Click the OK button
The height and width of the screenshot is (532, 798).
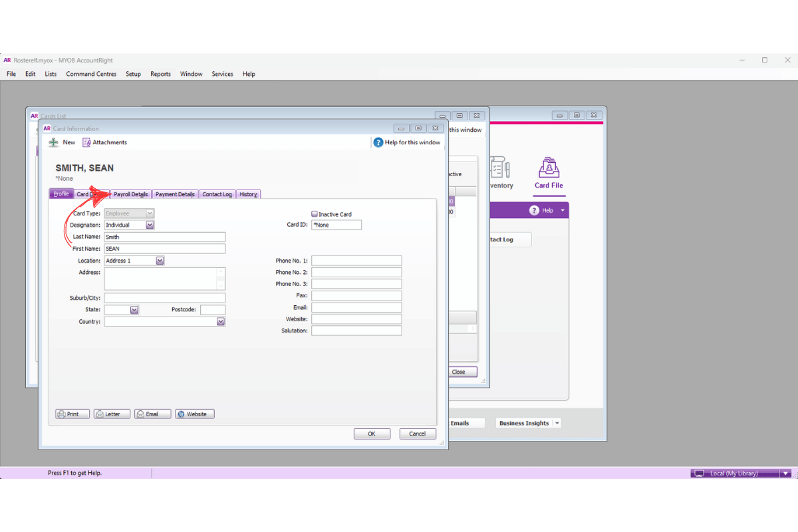tap(372, 434)
